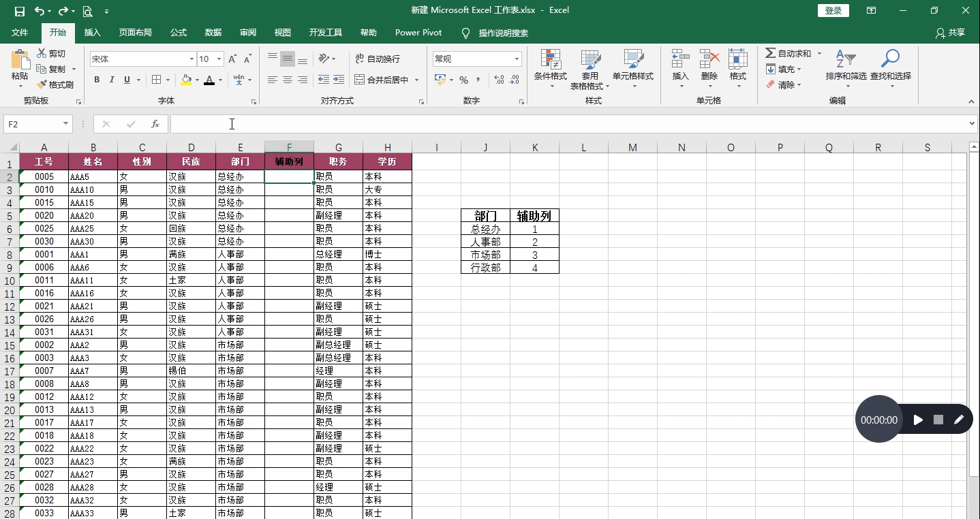980x519 pixels.
Task: Expand the Name Box dropdown arrow
Action: click(x=66, y=124)
